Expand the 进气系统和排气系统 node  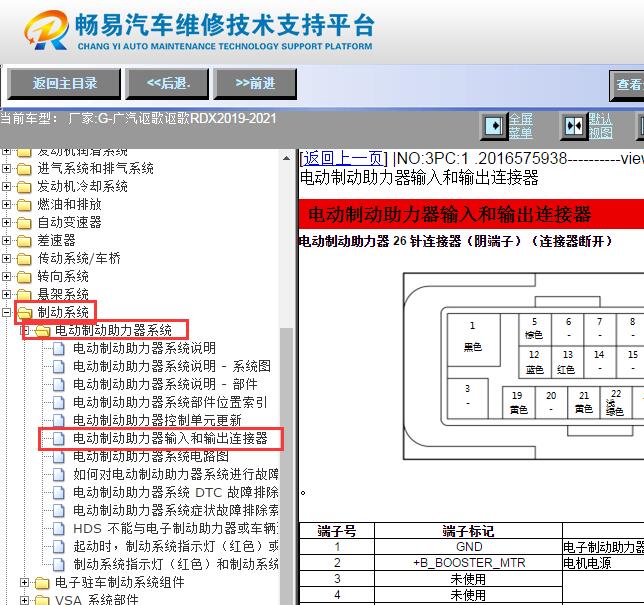point(6,168)
